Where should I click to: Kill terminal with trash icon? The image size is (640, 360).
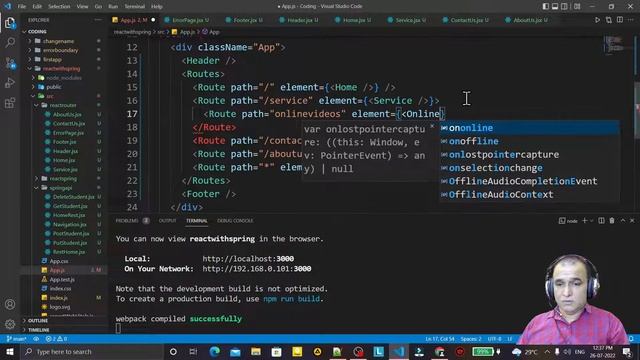pyautogui.click(x=612, y=220)
